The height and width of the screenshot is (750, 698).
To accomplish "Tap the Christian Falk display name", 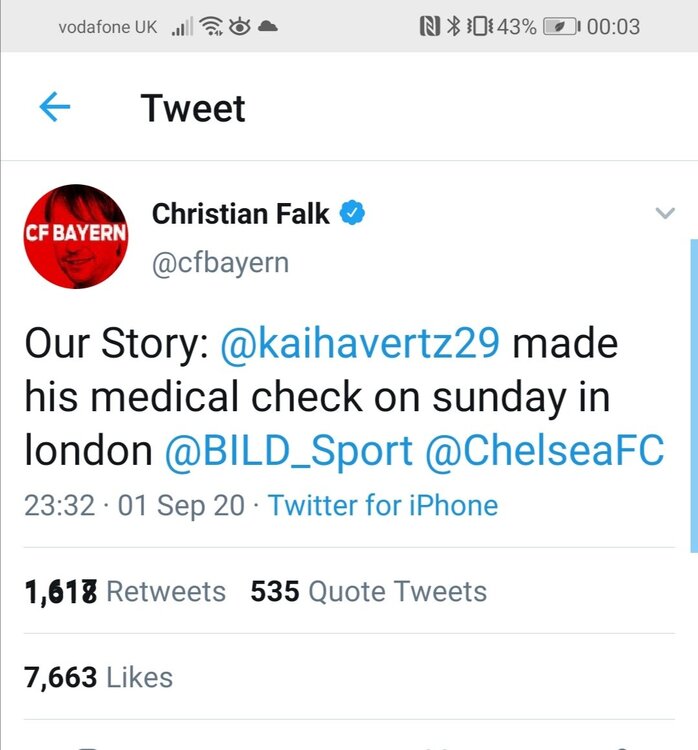I will coord(241,213).
